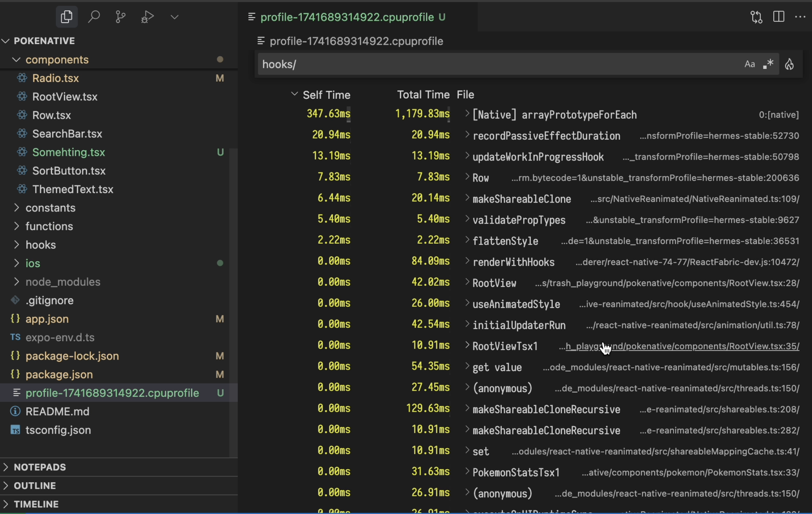
Task: Expand the hooks folder
Action: point(41,245)
